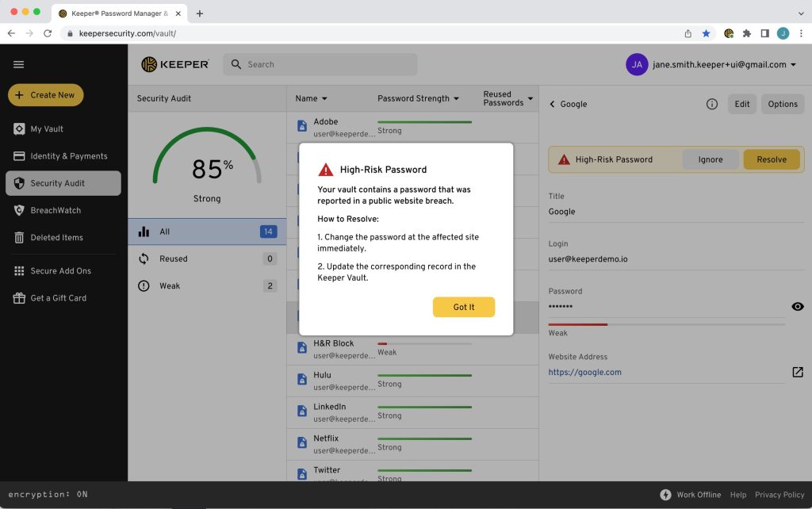
Task: Open Get a Gift Card
Action: pyautogui.click(x=63, y=298)
